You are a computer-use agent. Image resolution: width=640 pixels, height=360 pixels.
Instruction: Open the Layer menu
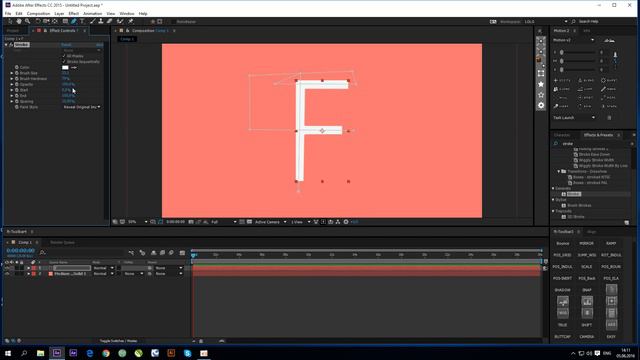tap(59, 13)
